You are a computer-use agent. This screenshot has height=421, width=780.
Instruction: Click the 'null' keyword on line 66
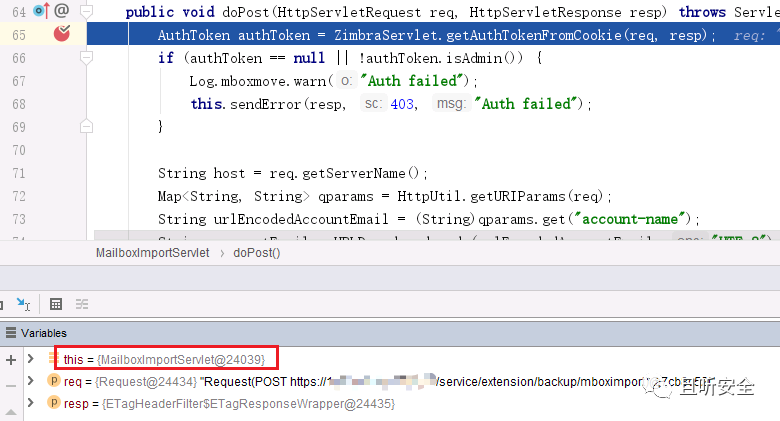[x=309, y=58]
